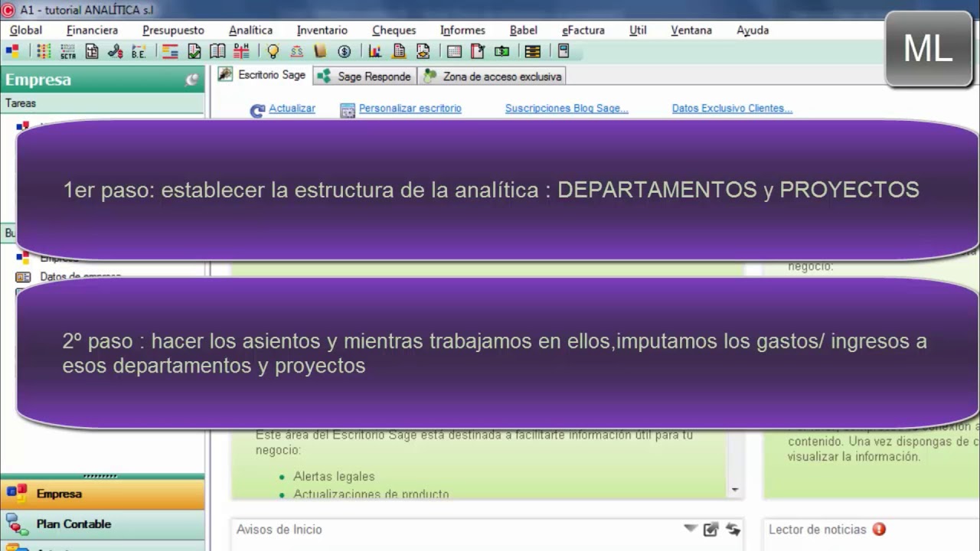The width and height of the screenshot is (980, 551).
Task: Click the D/H ledger toolbar icon
Action: 242,51
